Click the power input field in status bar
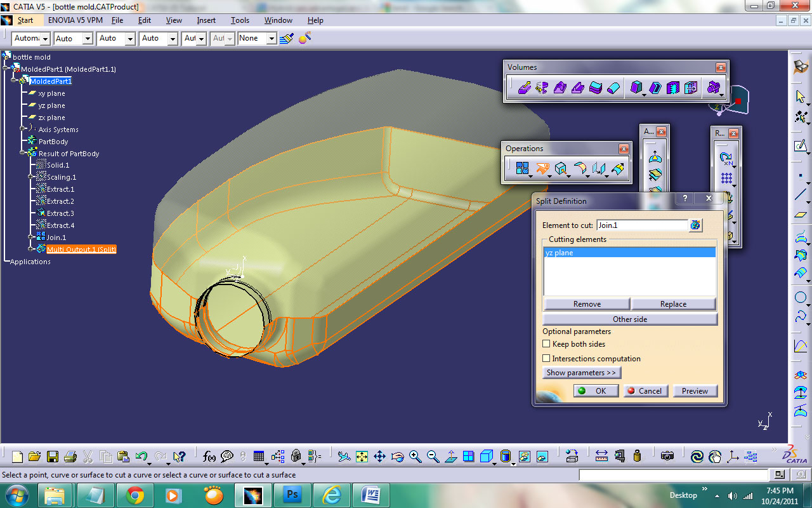Screen dimensions: 812x508 (x=673, y=475)
